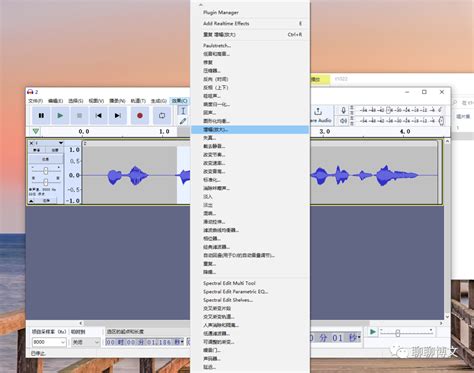Click the vertical scrollbar down arrow
474x373 pixels.
tap(447, 317)
